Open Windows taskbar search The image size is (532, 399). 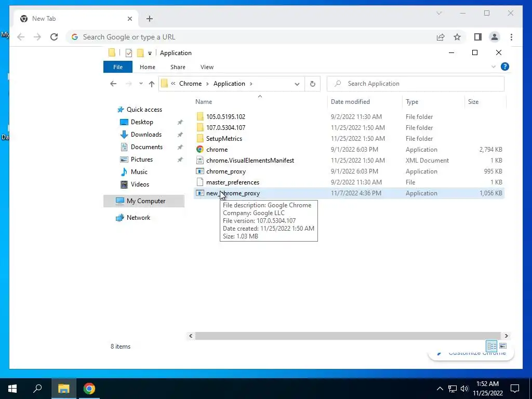37,389
